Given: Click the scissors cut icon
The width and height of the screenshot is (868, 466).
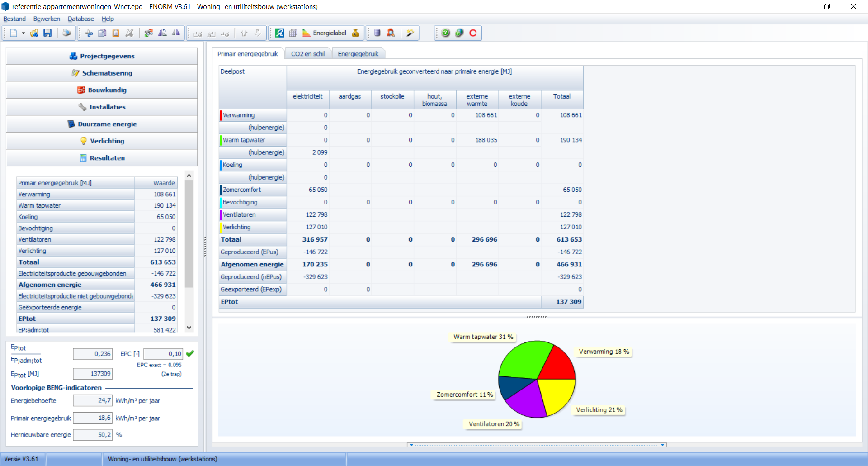Looking at the screenshot, I should coord(89,33).
